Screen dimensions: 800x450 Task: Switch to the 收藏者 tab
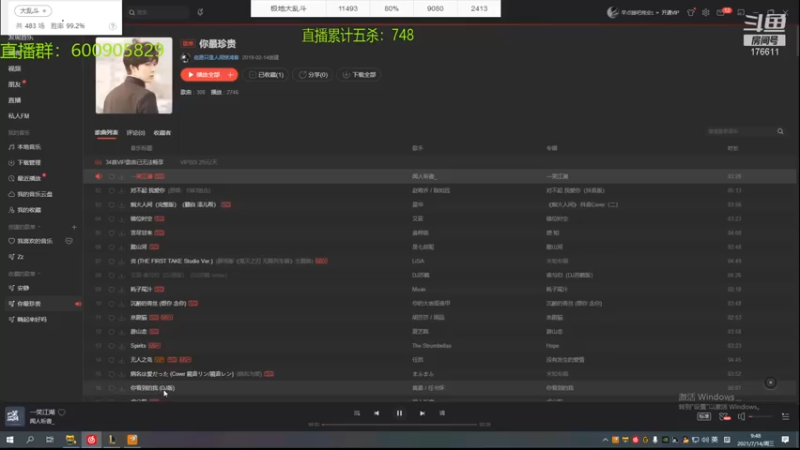pyautogui.click(x=162, y=133)
